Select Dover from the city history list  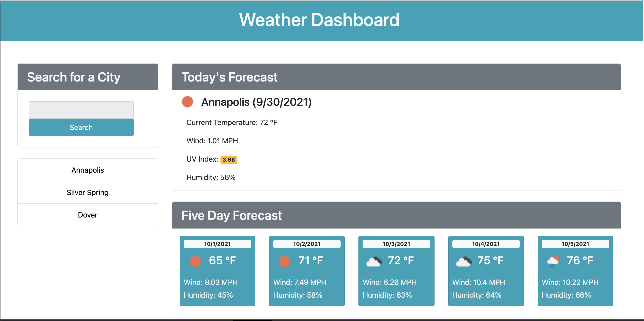click(88, 215)
